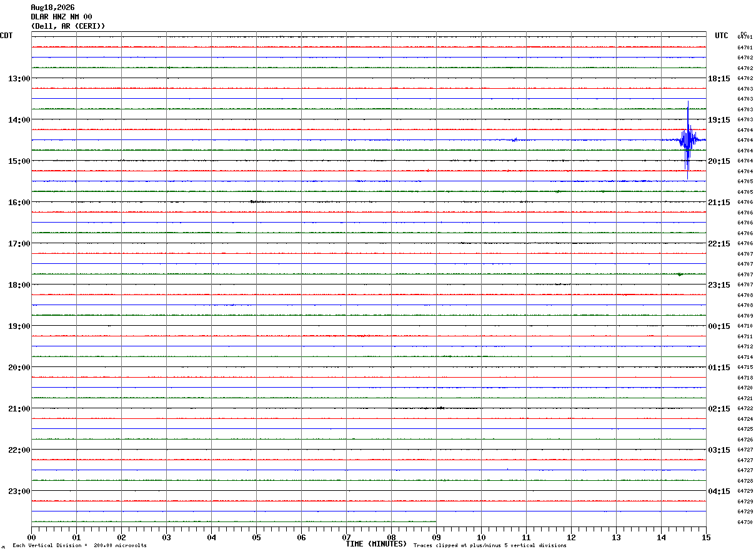Click the 23:00 CDT row label

(19, 491)
